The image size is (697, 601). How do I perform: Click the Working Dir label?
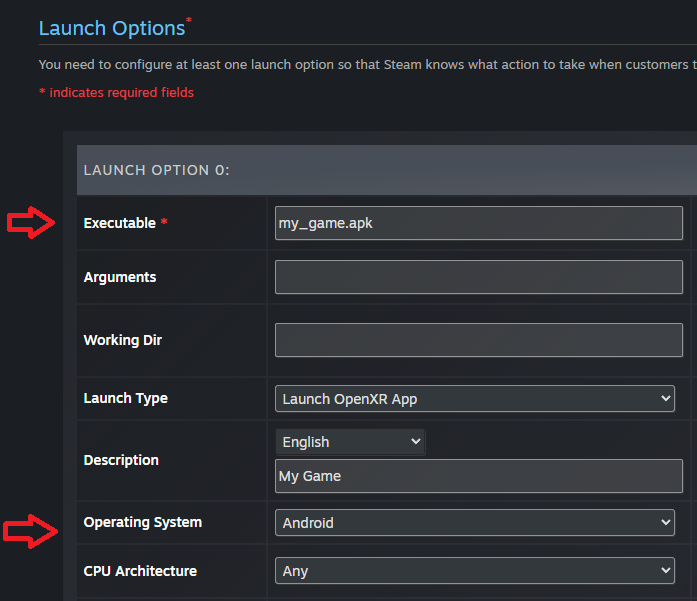coord(123,340)
